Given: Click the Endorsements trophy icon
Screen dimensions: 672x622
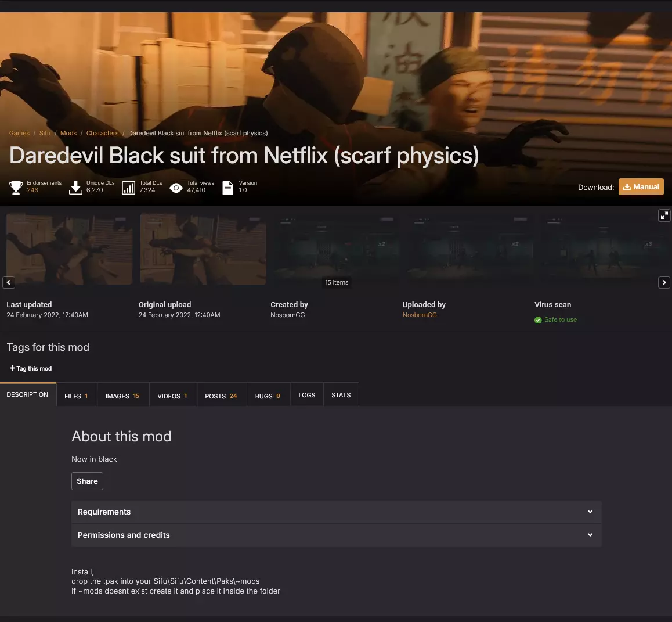Looking at the screenshot, I should [16, 188].
